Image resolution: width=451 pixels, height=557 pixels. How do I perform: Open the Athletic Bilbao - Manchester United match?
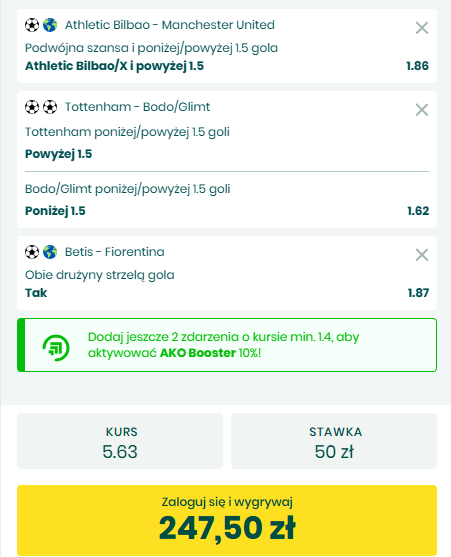coord(170,25)
